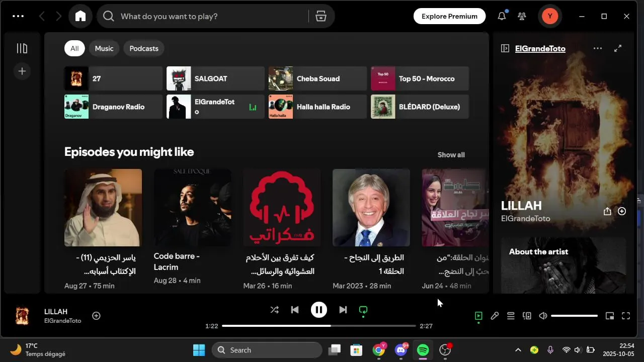The height and width of the screenshot is (362, 644).
Task: Open the red cloud headphones podcast episode thumbnail
Action: tap(282, 208)
